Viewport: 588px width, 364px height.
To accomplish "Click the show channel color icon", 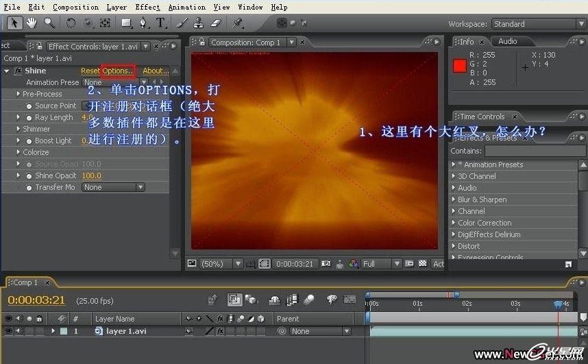I will (353, 264).
